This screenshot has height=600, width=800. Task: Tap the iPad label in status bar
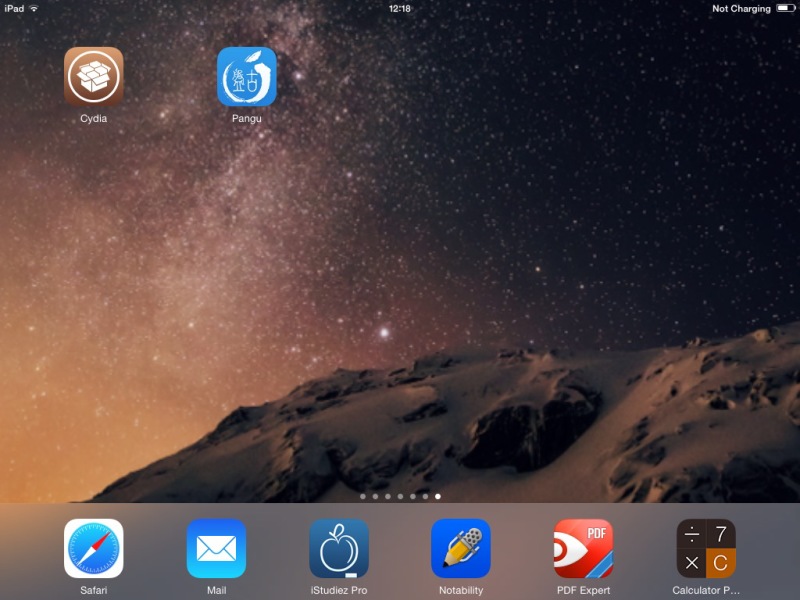14,9
